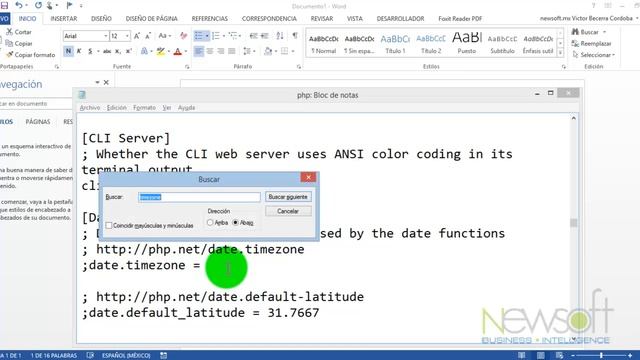Click the Buscar text input field
640x360 pixels.
pyautogui.click(x=199, y=197)
